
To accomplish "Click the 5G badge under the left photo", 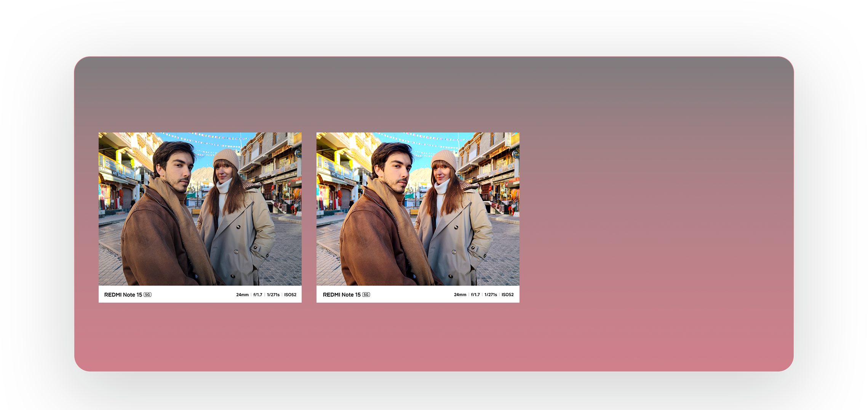I will click(x=147, y=295).
